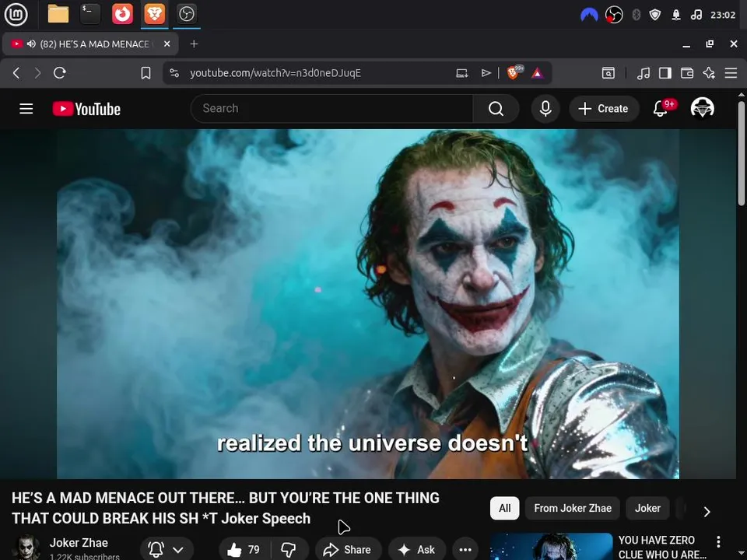Image resolution: width=747 pixels, height=560 pixels.
Task: Open Brave Rewards triangle icon
Action: pyautogui.click(x=538, y=73)
